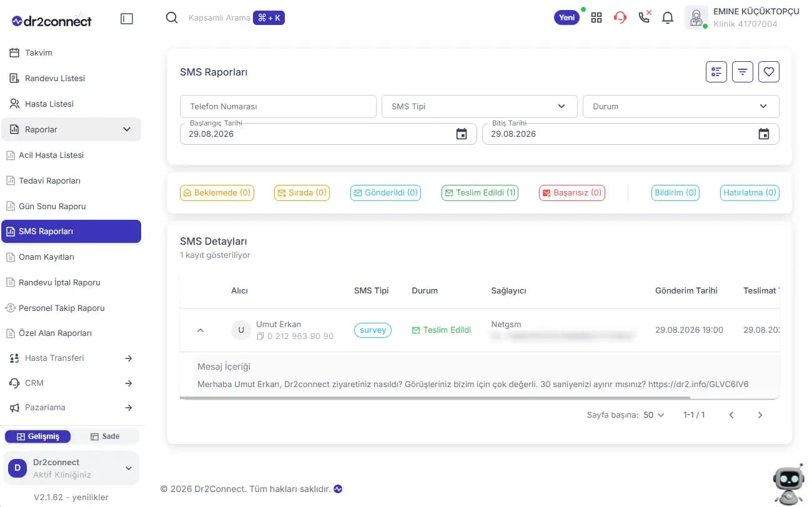
Task: Open the notifications bell
Action: (x=668, y=17)
